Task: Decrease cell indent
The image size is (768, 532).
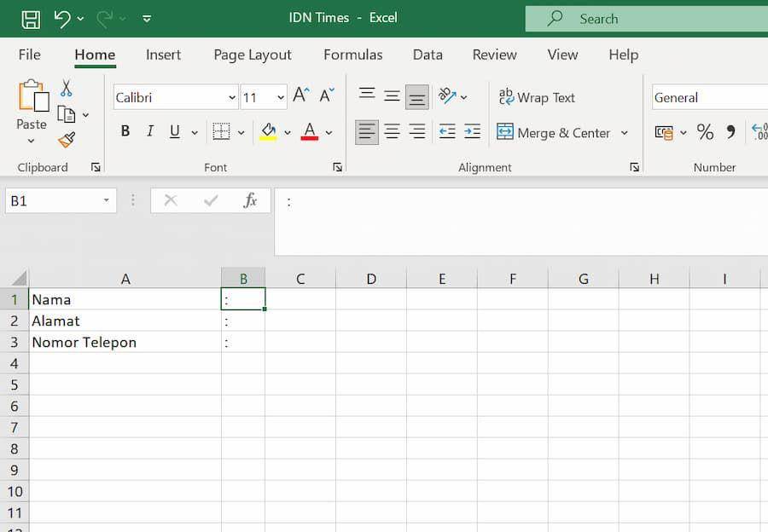Action: tap(447, 131)
